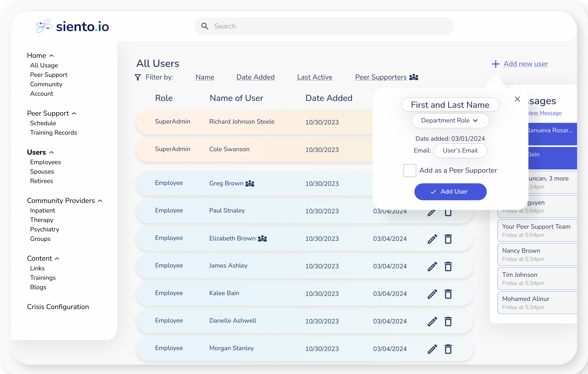This screenshot has height=374, width=588.
Task: Collapse the Home sidebar section
Action: pos(52,56)
